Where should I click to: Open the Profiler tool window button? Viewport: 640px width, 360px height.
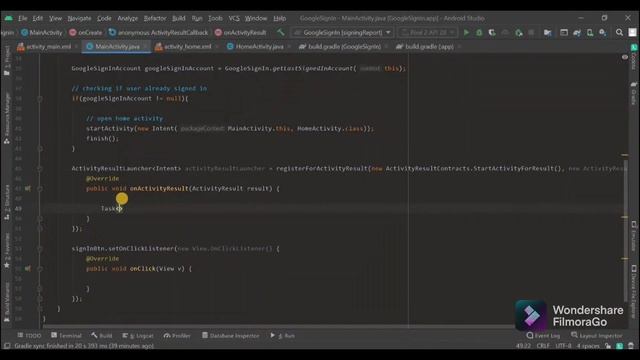pos(177,336)
